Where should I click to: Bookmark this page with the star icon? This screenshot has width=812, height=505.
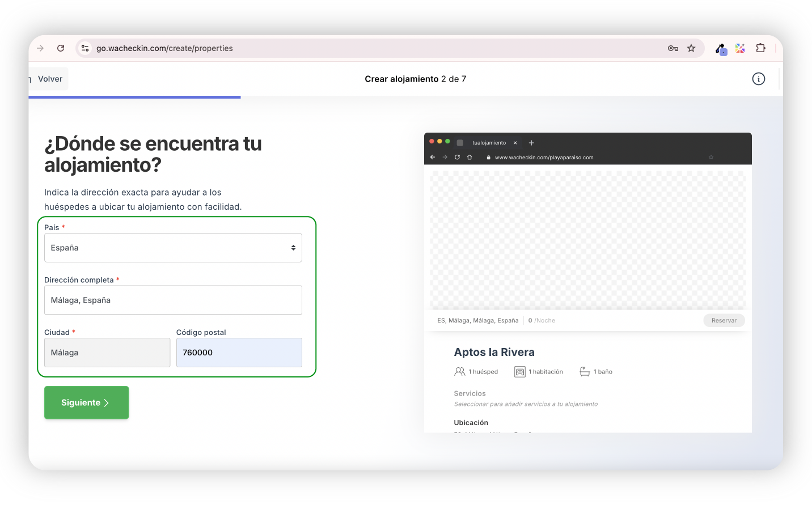click(x=691, y=48)
